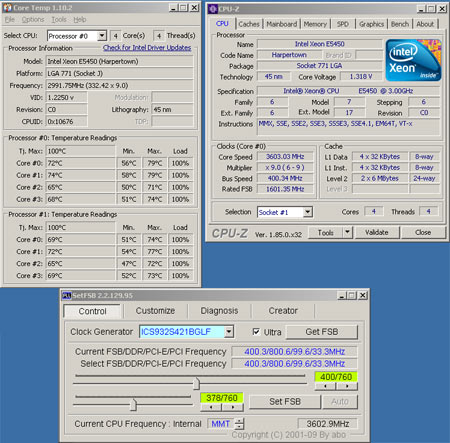Screen dimensions: 450x443
Task: Select the CPU tab in CPU-Z
Action: coord(222,24)
